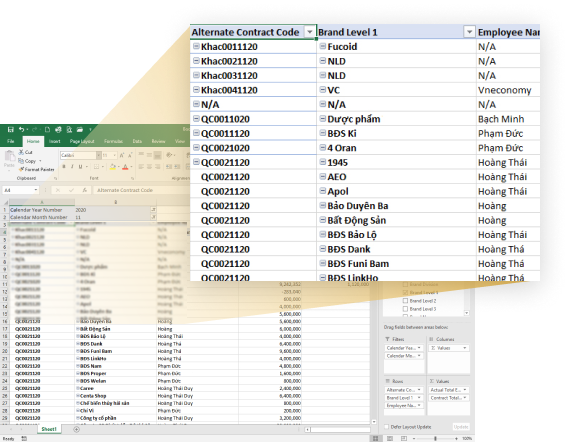Click the Align Right icon
570x442 pixels.
(x=157, y=166)
